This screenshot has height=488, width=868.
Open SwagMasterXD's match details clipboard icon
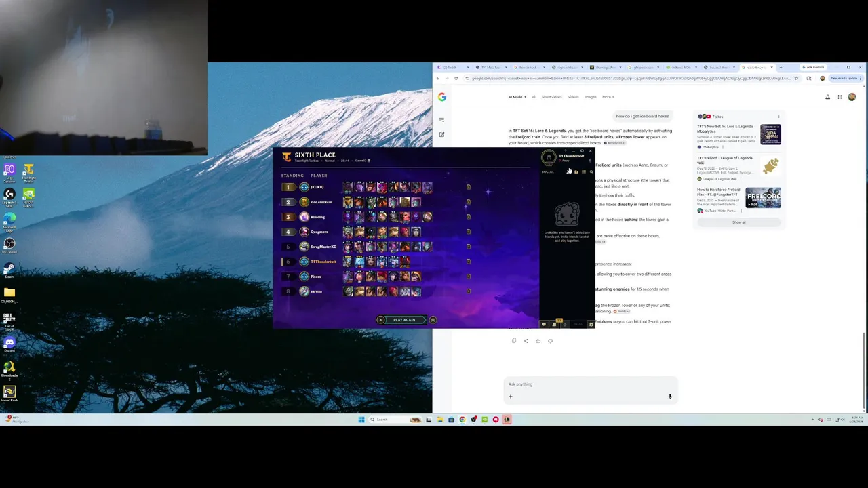click(468, 247)
